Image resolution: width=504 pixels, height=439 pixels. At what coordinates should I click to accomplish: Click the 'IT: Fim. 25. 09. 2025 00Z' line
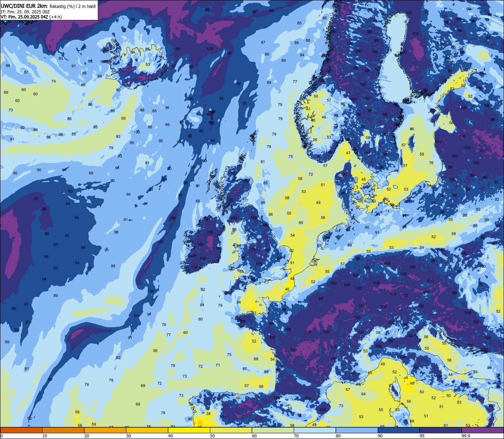tap(25, 12)
